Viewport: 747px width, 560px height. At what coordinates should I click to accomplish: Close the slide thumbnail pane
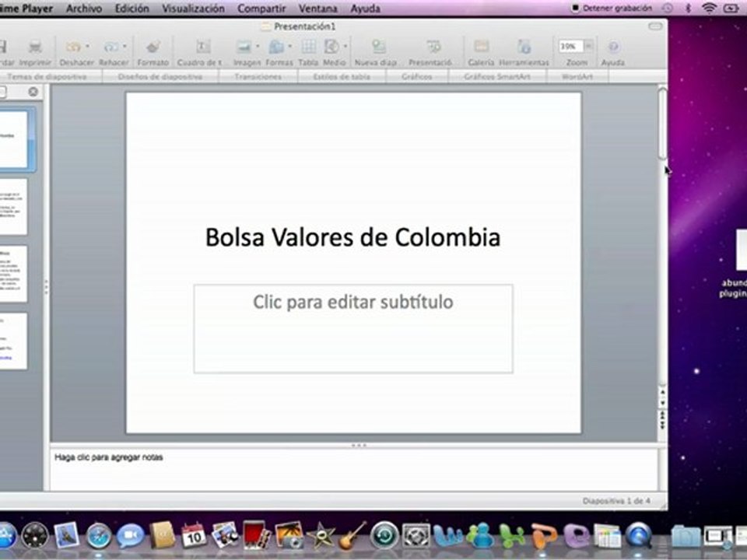[x=33, y=92]
